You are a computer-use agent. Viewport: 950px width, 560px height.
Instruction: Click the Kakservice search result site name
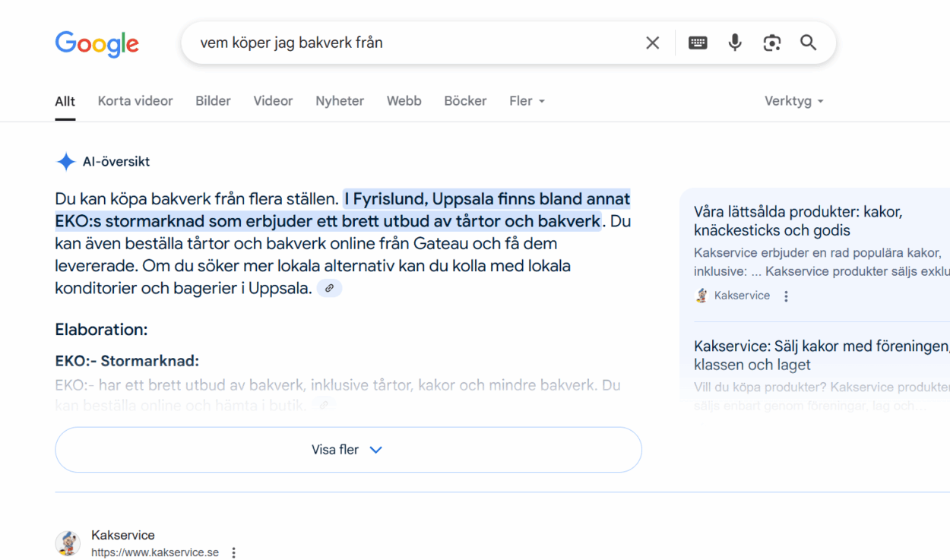(123, 535)
